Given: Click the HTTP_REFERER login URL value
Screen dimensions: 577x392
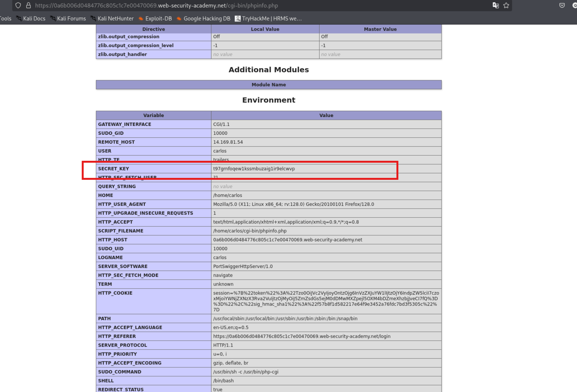Looking at the screenshot, I should pyautogui.click(x=302, y=336).
